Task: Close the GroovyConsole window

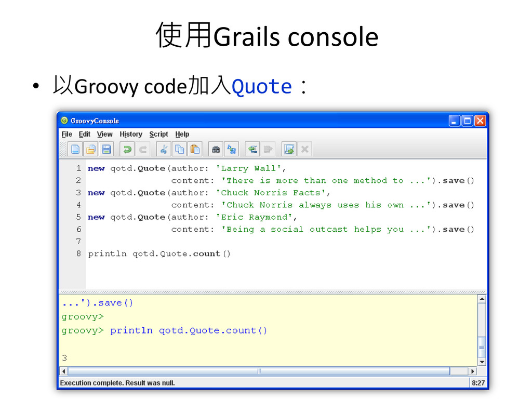Action: tap(480, 121)
